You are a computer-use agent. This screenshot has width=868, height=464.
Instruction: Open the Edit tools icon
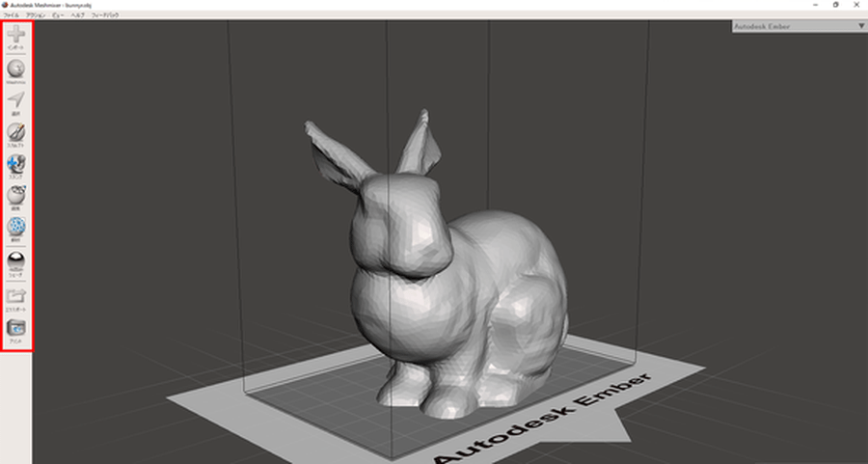[16, 195]
